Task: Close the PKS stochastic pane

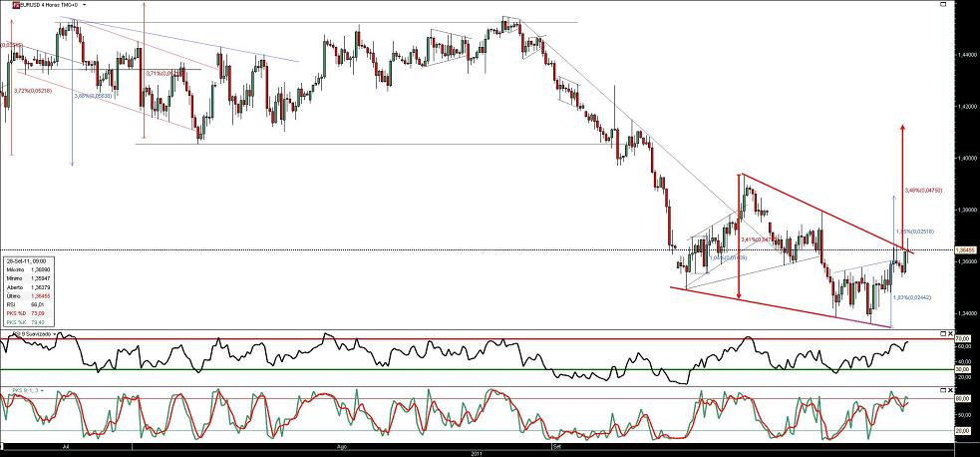Action: tap(951, 390)
